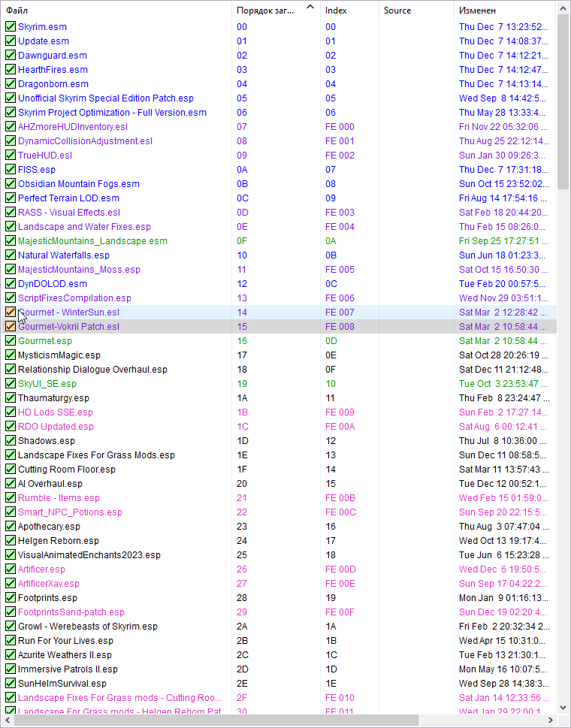Click the vertical scrollbar down arrow
The image size is (571, 728).
point(563,708)
